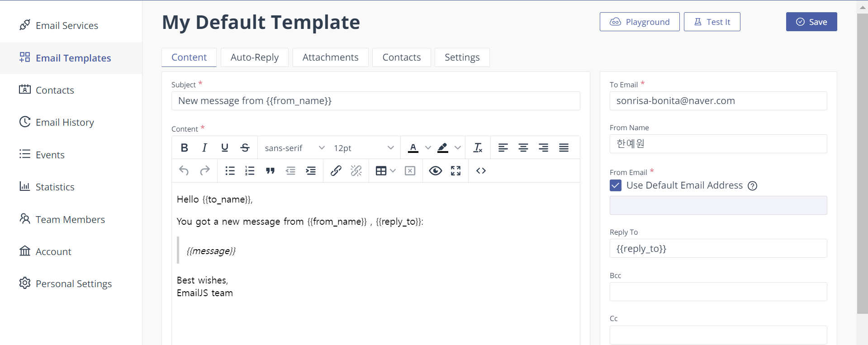Click the 'Hello {{to_name}},' line in editor
The image size is (868, 345).
tap(215, 199)
